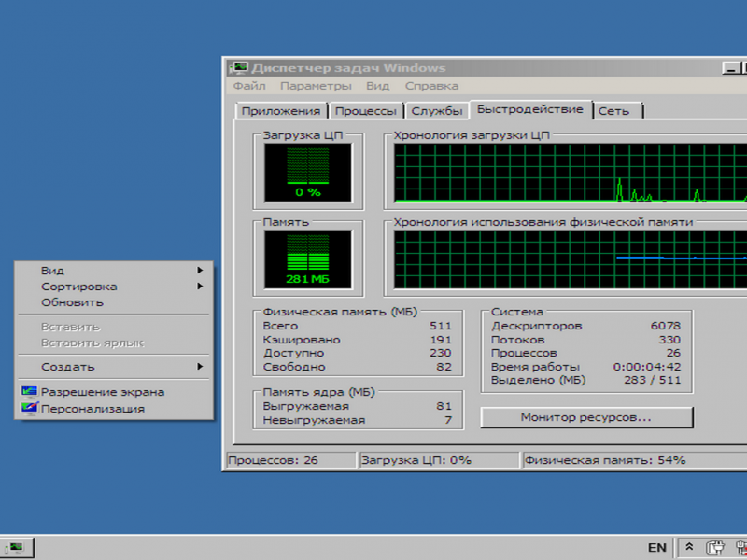The width and height of the screenshot is (747, 560).
Task: Click the Загрузка ЦП 0 % gauge
Action: (x=308, y=173)
